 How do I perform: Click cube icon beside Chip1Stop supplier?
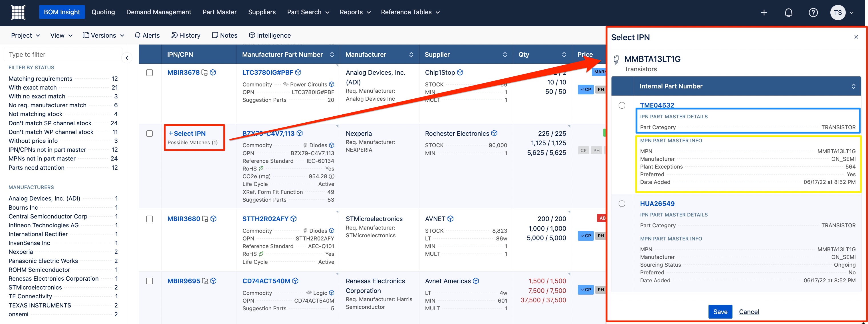pyautogui.click(x=460, y=72)
